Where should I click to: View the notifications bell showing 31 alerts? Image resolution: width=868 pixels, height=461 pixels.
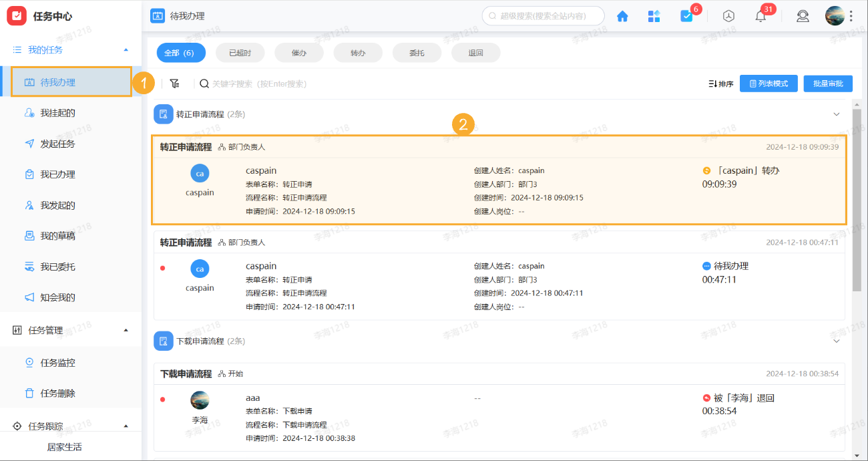click(x=760, y=15)
